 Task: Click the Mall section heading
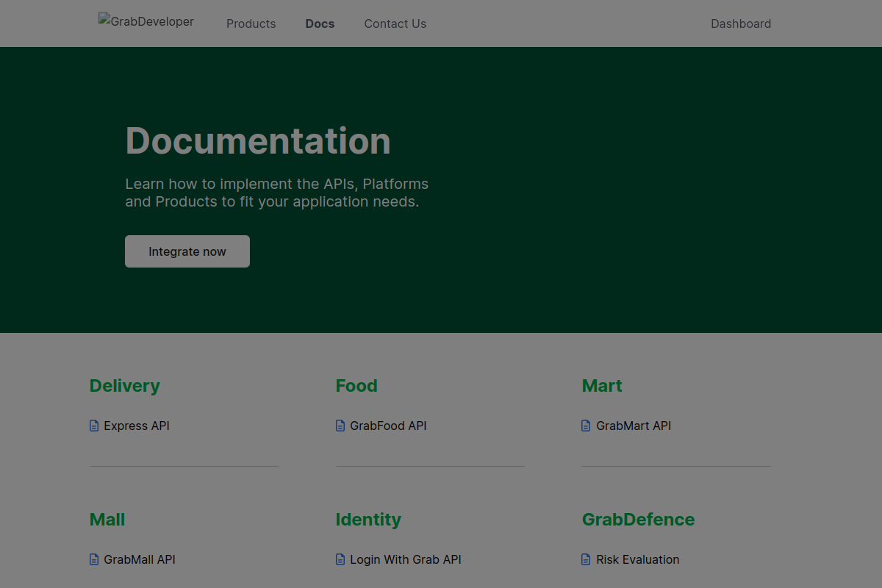[107, 520]
